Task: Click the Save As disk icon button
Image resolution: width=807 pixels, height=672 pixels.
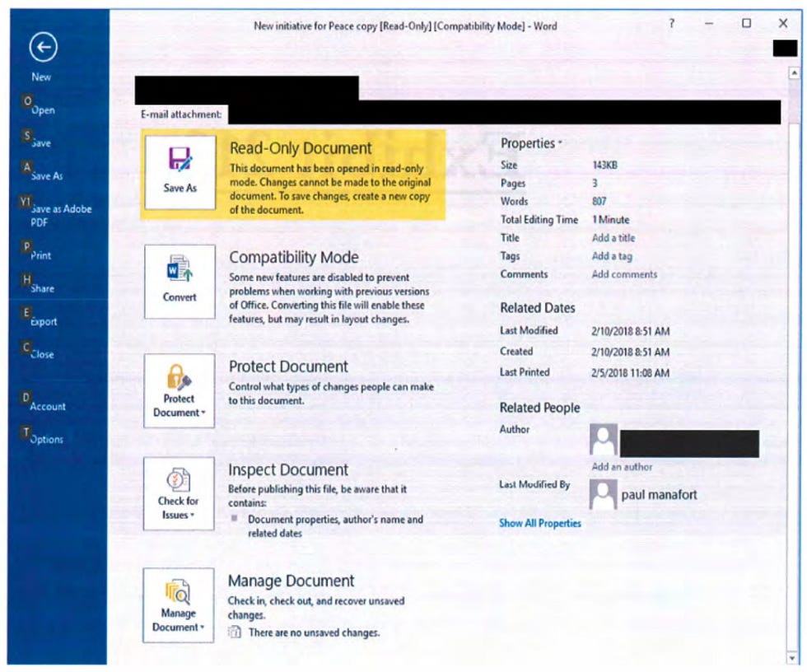Action: (180, 172)
